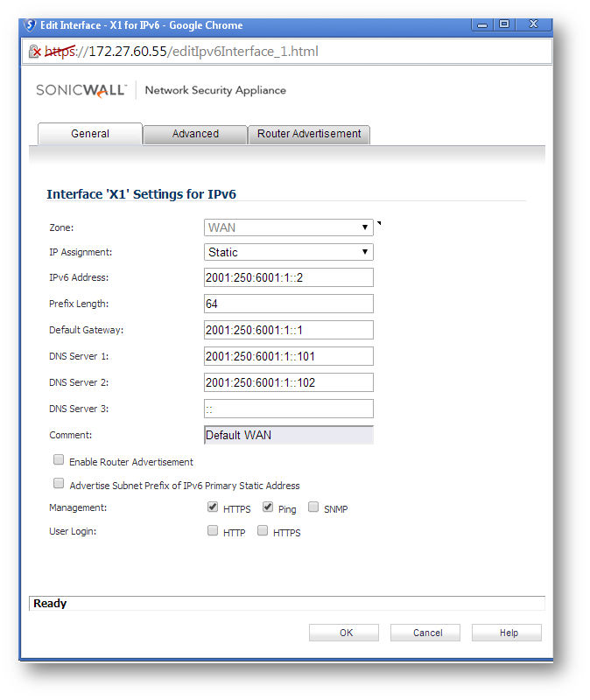Screen dimensions: 590x700
Task: Click the Edit Interface window title text
Action: pos(142,25)
